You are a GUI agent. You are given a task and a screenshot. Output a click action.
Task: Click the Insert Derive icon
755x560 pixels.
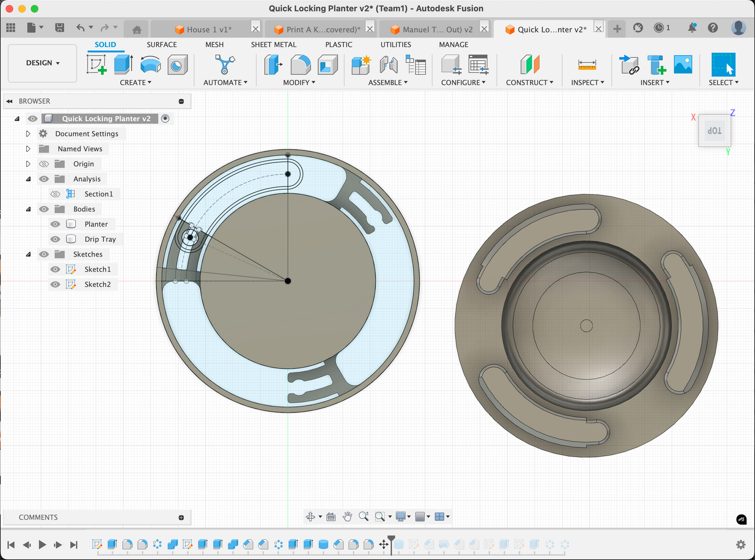629,65
